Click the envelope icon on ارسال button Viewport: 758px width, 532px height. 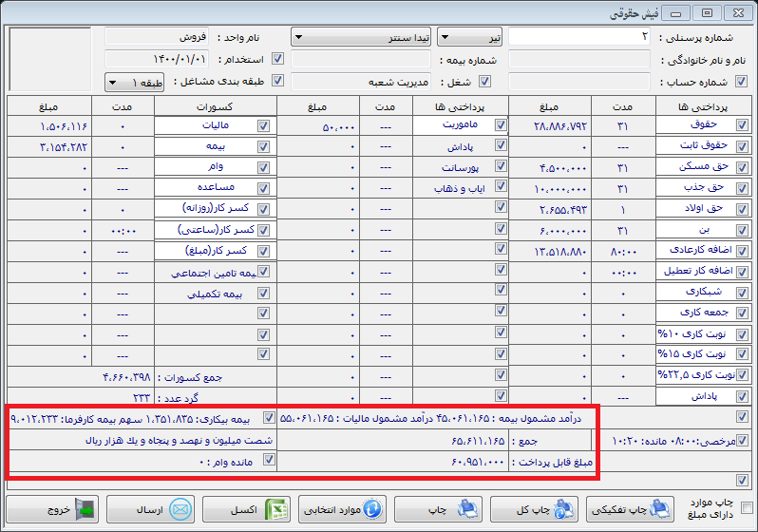pyautogui.click(x=180, y=510)
